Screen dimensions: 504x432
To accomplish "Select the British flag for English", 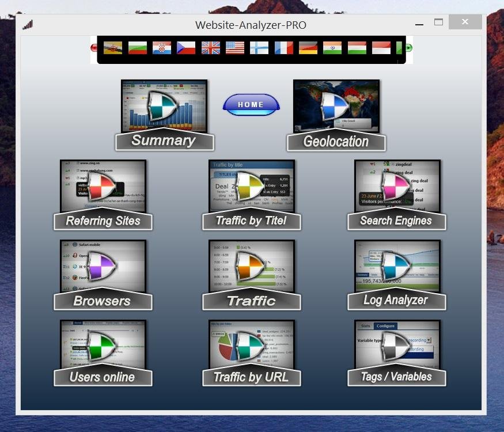I will [210, 48].
